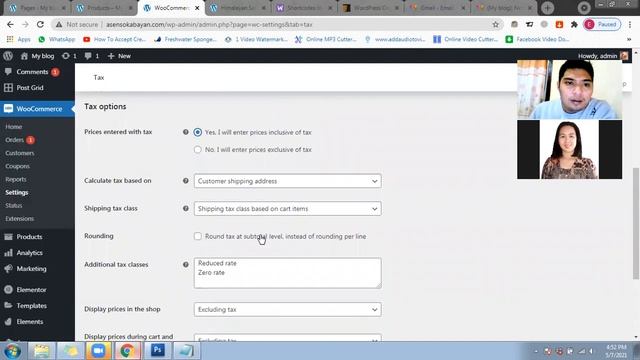Image resolution: width=640 pixels, height=360 pixels.
Task: Click inside the Additional tax classes textarea
Action: point(287,273)
